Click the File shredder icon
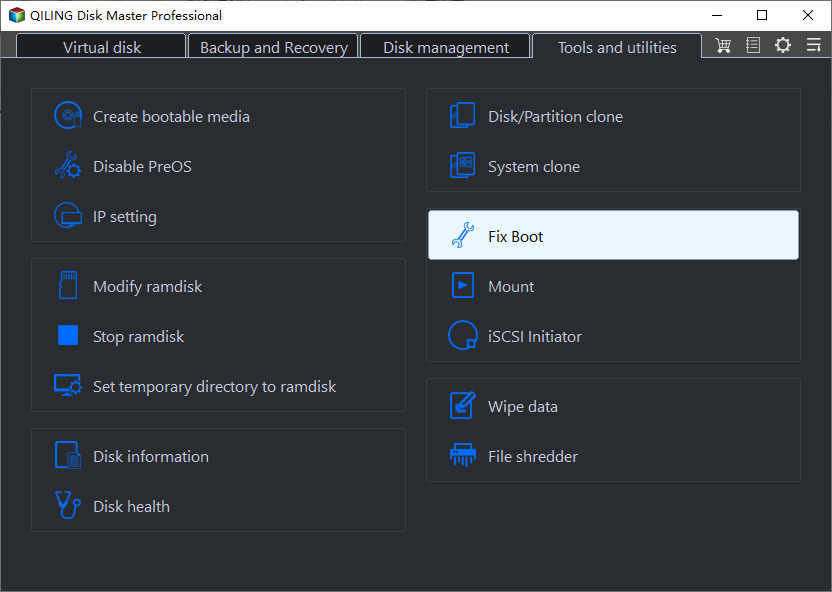Screen dimensions: 832x592 (463, 455)
